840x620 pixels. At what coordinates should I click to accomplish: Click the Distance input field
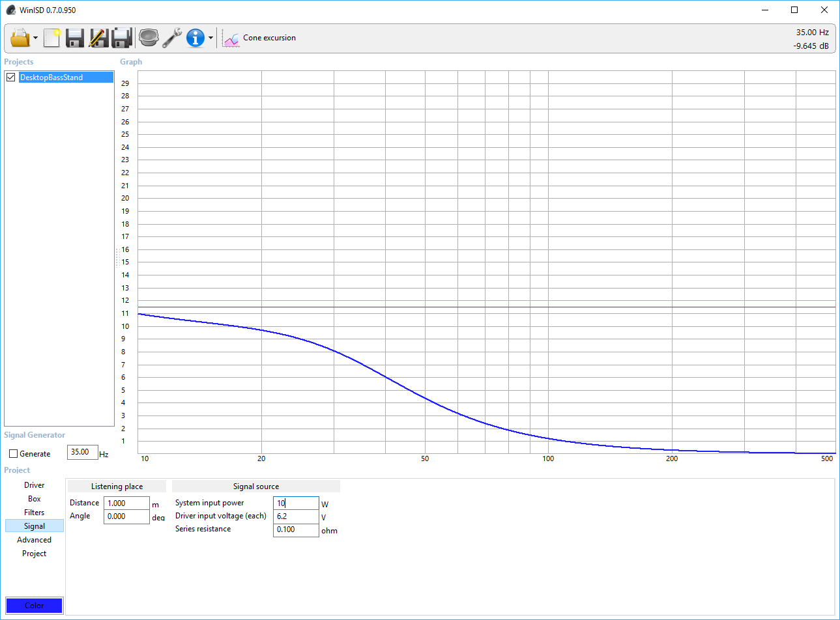tap(126, 503)
